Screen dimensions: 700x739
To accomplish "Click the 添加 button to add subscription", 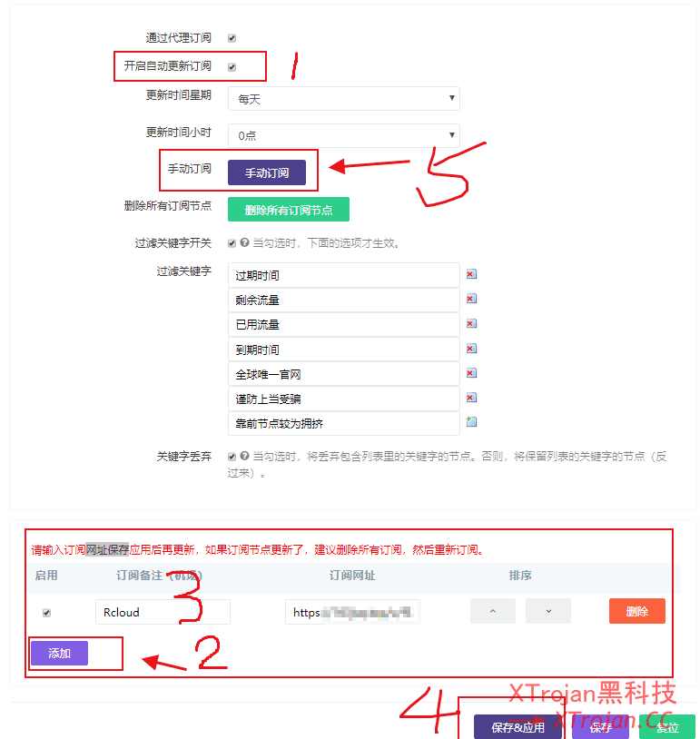I will (59, 654).
